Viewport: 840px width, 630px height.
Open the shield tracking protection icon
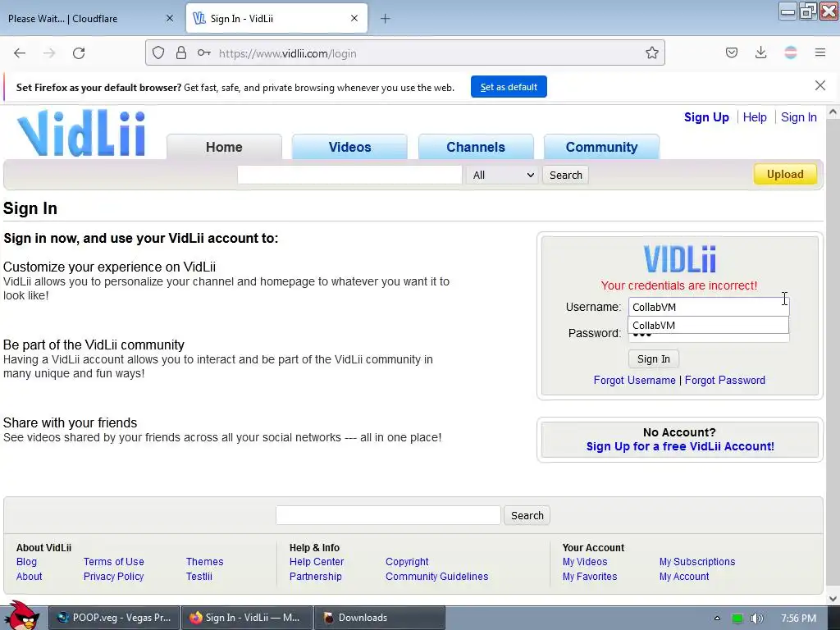tap(158, 52)
